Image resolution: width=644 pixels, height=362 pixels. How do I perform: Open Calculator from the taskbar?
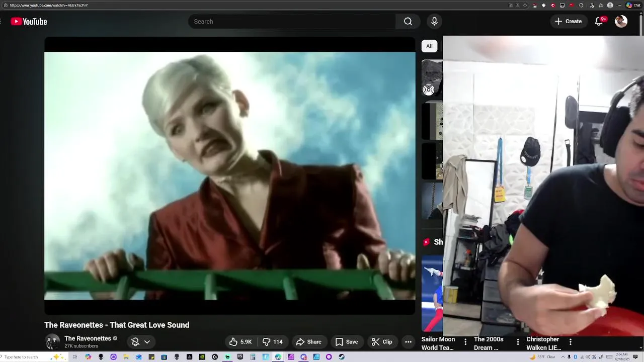point(253,357)
